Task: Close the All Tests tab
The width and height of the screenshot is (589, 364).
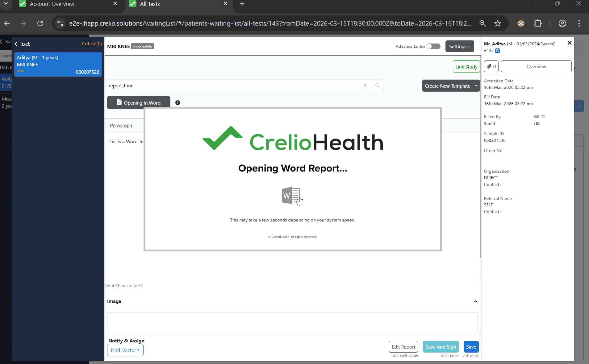Action: tap(225, 4)
